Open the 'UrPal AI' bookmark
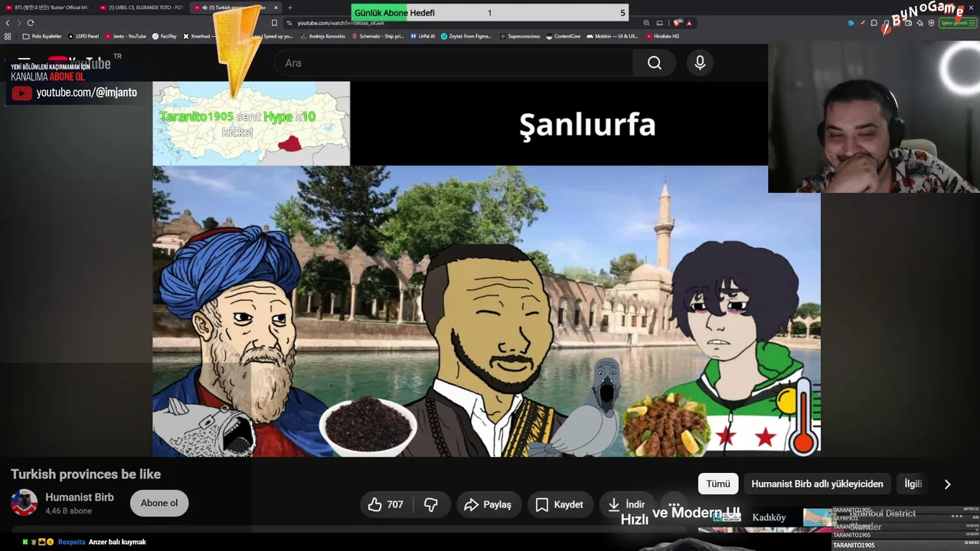The width and height of the screenshot is (980, 551). (x=423, y=36)
